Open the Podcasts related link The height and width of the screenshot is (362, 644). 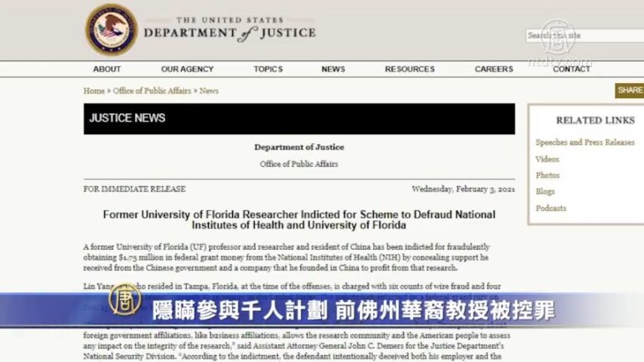[x=551, y=208]
